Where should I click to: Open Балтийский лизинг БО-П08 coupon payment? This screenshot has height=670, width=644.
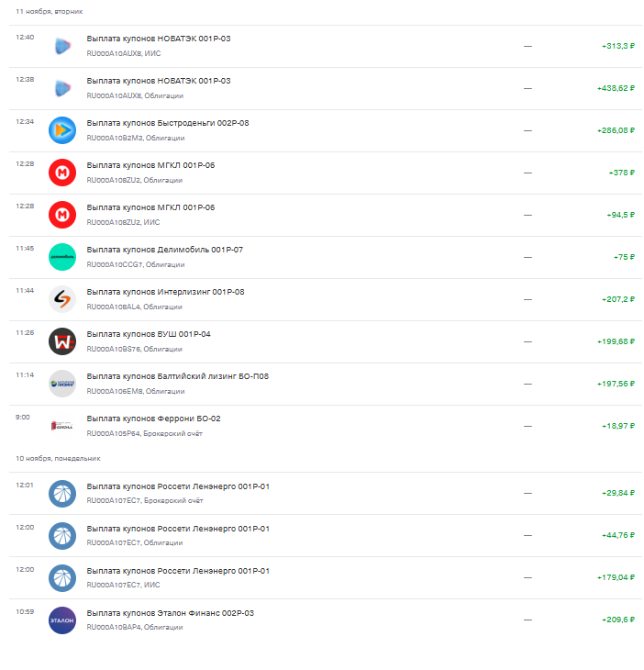(x=326, y=385)
